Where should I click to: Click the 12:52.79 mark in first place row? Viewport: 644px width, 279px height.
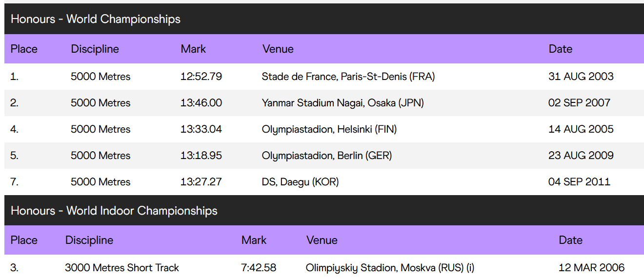(x=201, y=77)
